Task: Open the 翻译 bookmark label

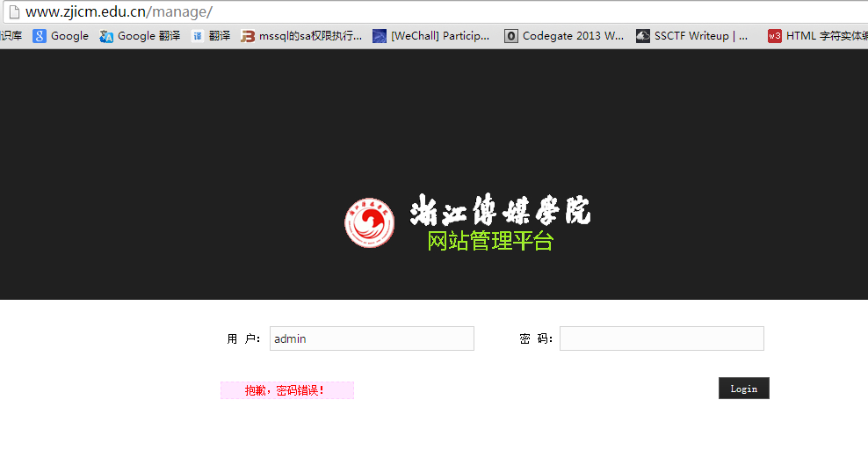Action: pos(220,36)
